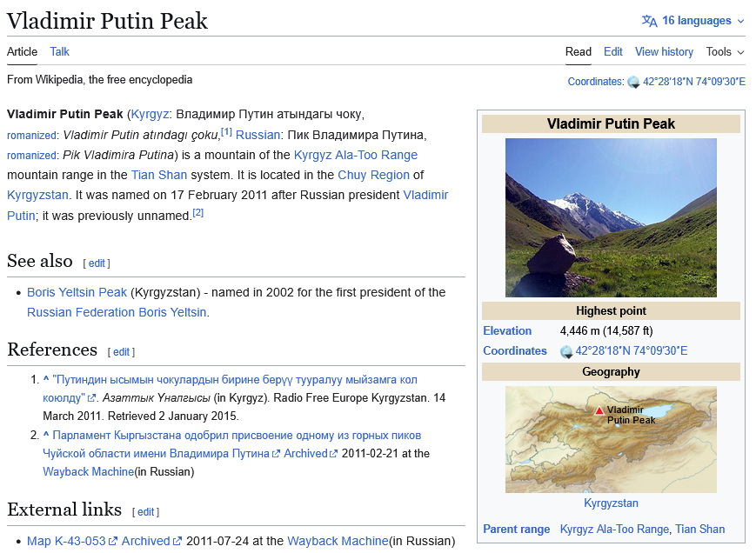Viewport: 756px width, 553px height.
Task: Click the globe icon beside top coordinates
Action: click(633, 82)
